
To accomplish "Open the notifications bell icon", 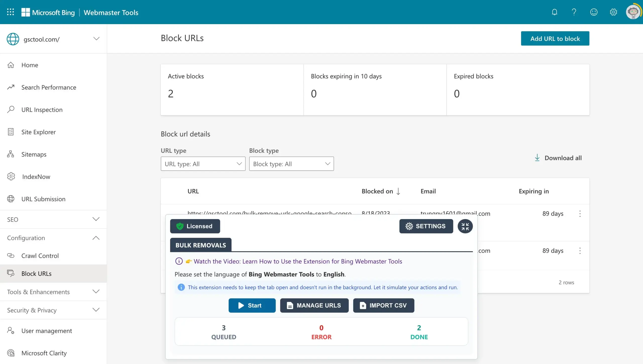I will (554, 12).
